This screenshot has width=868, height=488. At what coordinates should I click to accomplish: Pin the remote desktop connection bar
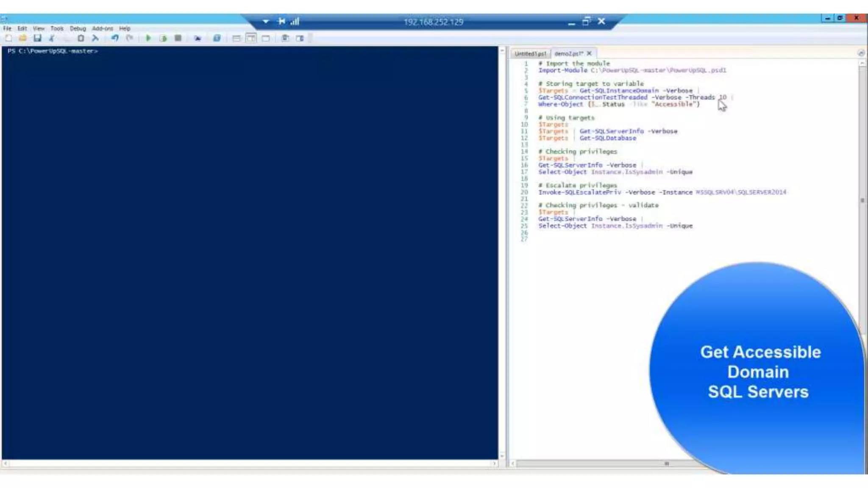coord(281,21)
